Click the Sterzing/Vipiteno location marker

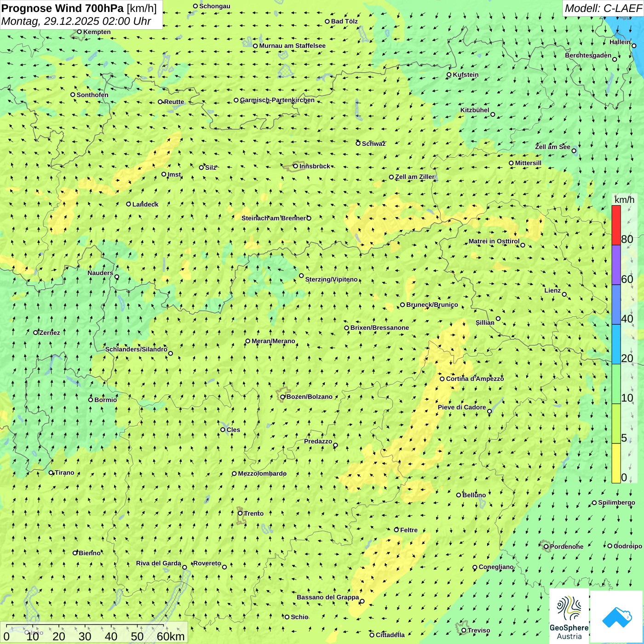[301, 276]
